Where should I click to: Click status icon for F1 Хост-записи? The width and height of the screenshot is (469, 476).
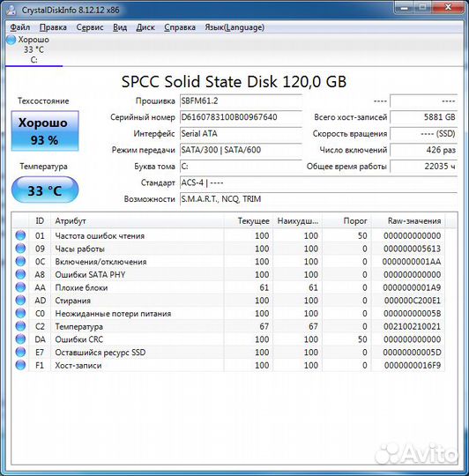point(20,365)
